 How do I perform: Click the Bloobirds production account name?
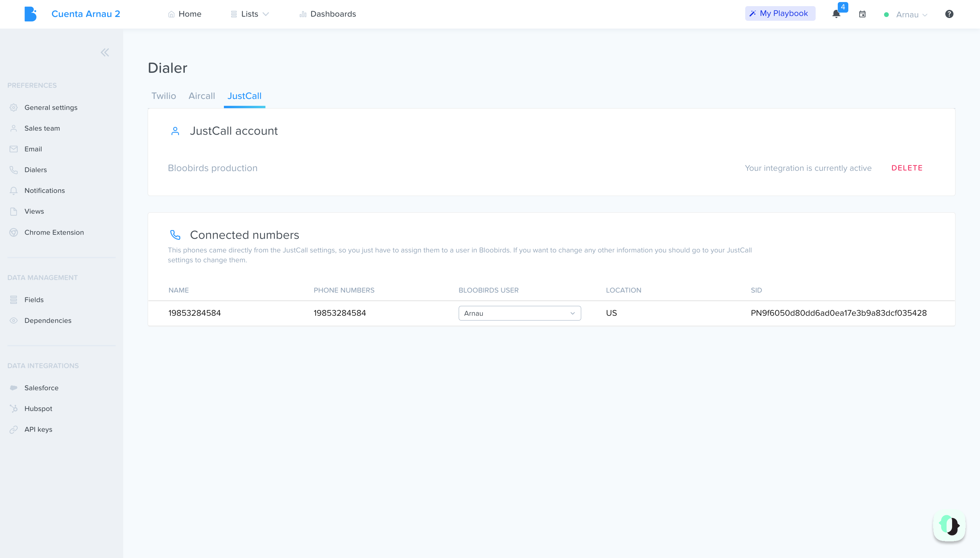212,168
